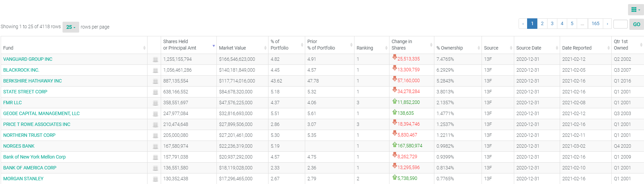Select change in shares 11,852,200 value
This screenshot has height=184, width=644.
click(x=408, y=102)
